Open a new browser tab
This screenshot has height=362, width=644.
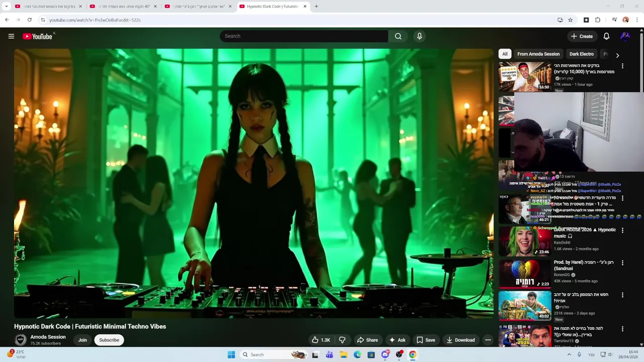(316, 7)
